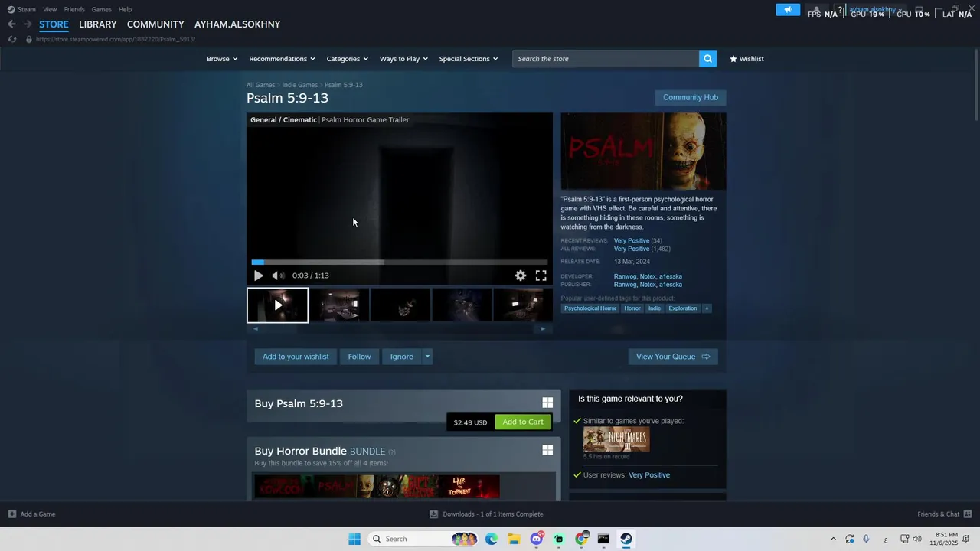Open the Recommendations dropdown menu

pyautogui.click(x=283, y=59)
